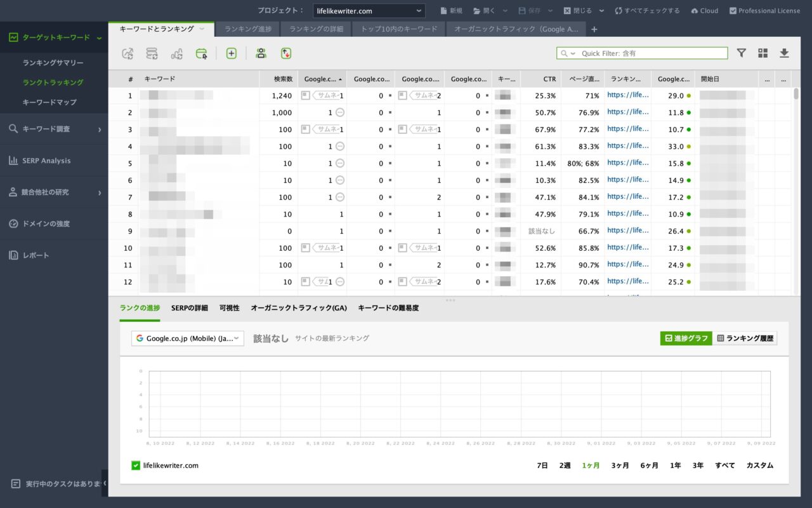Switch to the ランキング進捗 tab
The image size is (812, 508).
click(248, 29)
